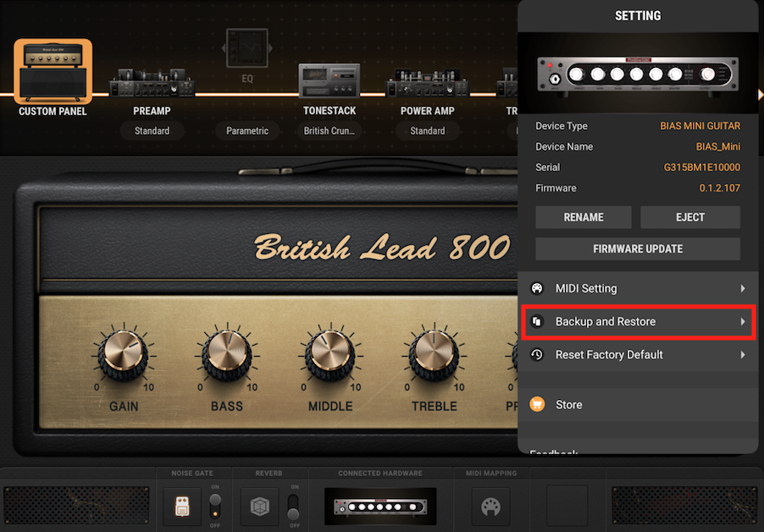Open the Preamp Standard type dropdown
The height and width of the screenshot is (532, 764).
click(x=152, y=131)
